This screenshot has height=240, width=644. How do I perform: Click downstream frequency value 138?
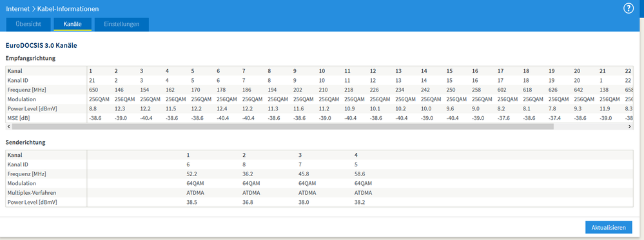(604, 90)
